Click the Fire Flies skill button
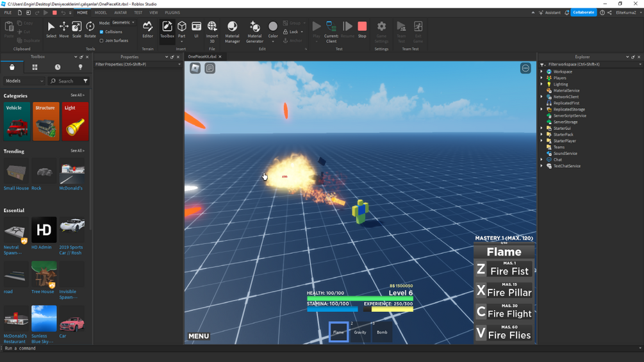Screen dimensions: 644x362 [x=504, y=333]
